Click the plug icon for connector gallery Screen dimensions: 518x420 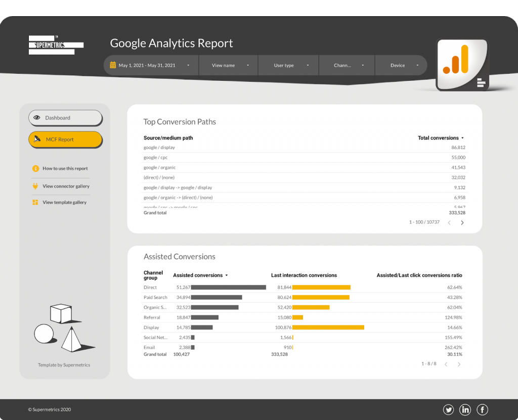[x=35, y=186]
